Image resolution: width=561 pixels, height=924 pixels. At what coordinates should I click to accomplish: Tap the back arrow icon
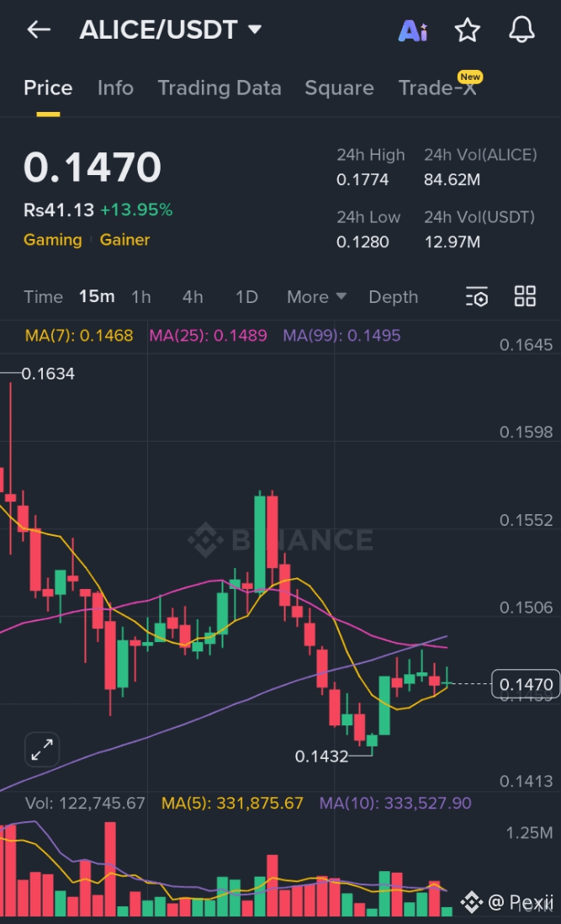click(x=39, y=29)
